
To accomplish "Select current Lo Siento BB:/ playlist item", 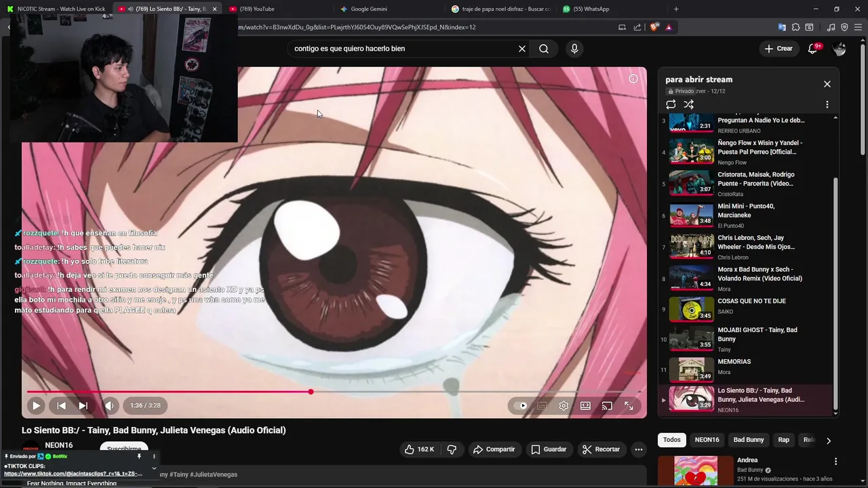I will (746, 399).
